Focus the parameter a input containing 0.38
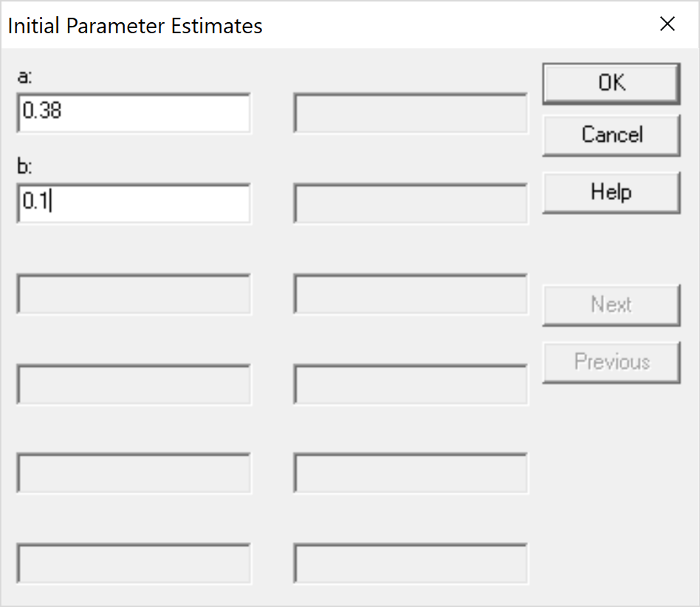This screenshot has width=700, height=607. (134, 112)
